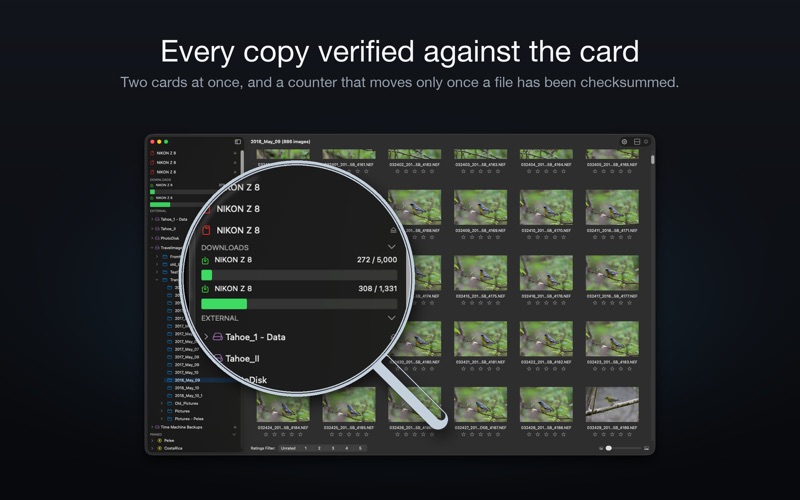Filter ratings by 5 stars
Screen dimensions: 800x500
360,448
